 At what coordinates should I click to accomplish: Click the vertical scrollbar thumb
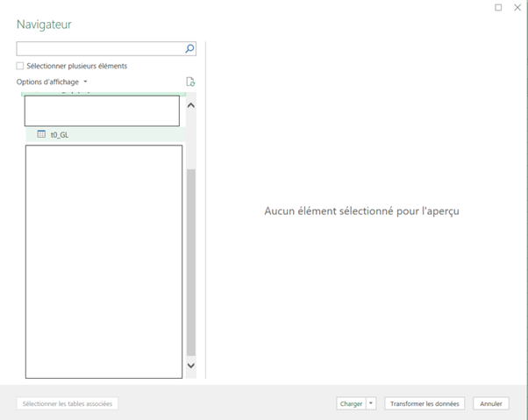[191, 262]
